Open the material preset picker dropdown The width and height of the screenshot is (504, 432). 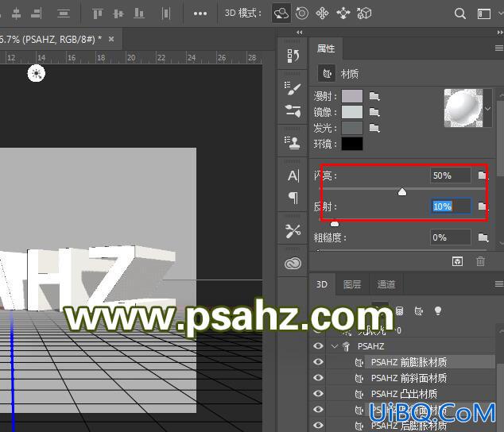[487, 109]
